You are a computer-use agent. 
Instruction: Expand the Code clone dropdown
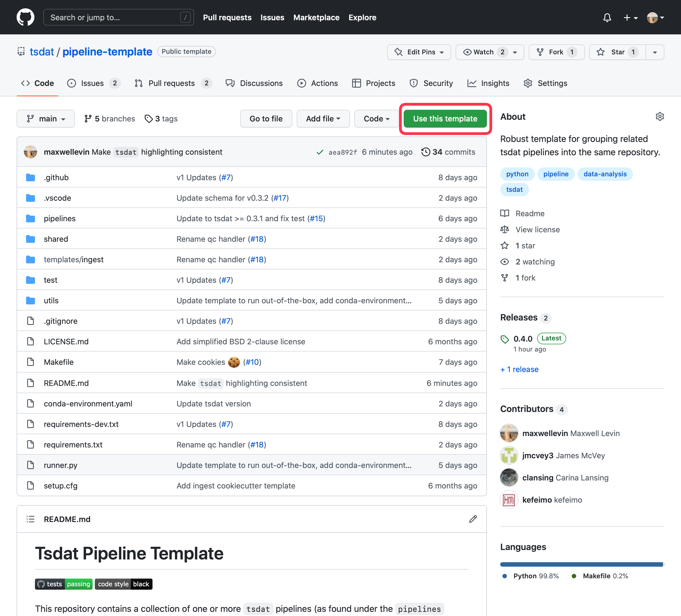pyautogui.click(x=376, y=119)
